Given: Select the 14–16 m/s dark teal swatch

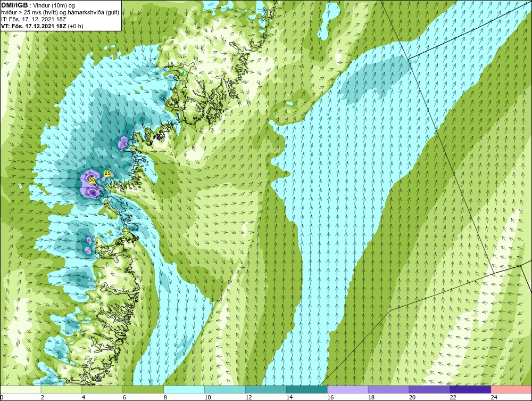Looking at the screenshot, I should [307, 389].
